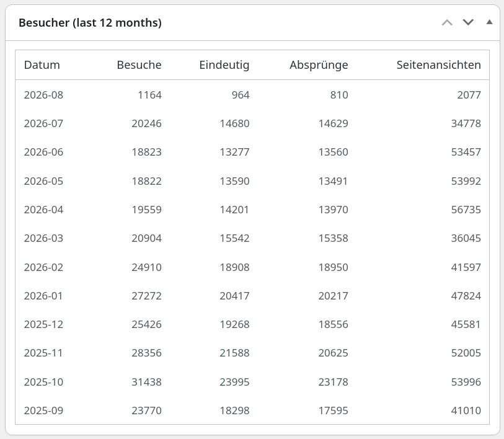This screenshot has width=504, height=439.
Task: Click the Besuche value 28356
Action: tap(146, 353)
